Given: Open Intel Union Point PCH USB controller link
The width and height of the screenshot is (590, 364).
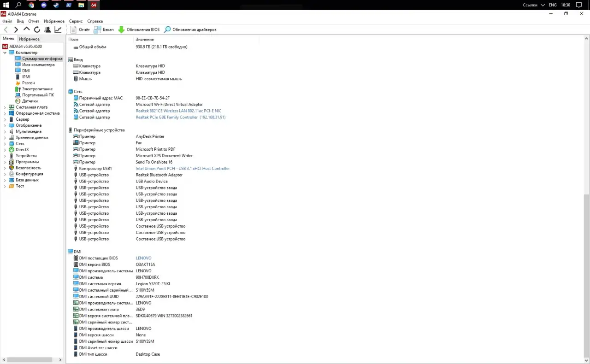Looking at the screenshot, I should click(x=183, y=169).
